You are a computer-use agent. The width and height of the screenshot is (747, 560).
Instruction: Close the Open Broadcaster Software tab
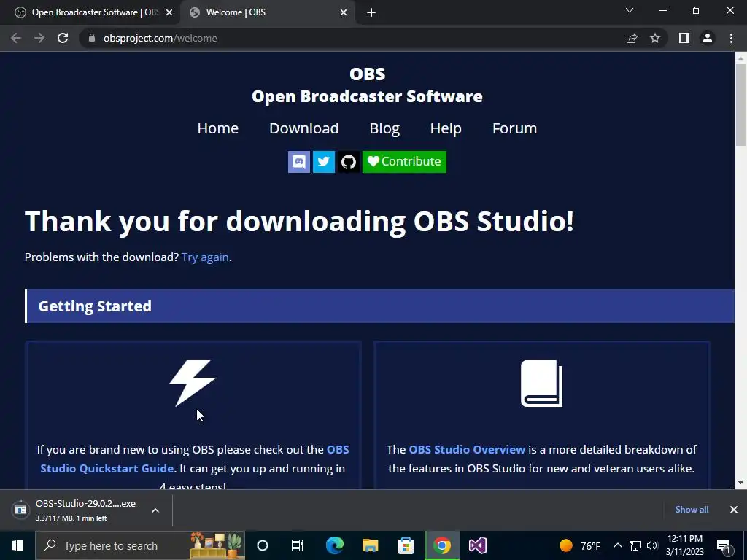(169, 13)
